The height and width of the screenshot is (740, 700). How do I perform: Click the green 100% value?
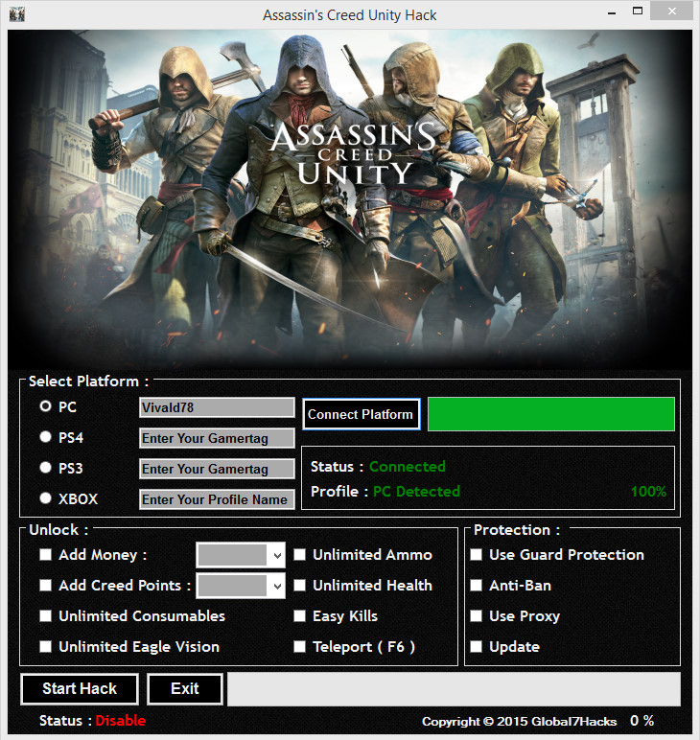[x=648, y=492]
